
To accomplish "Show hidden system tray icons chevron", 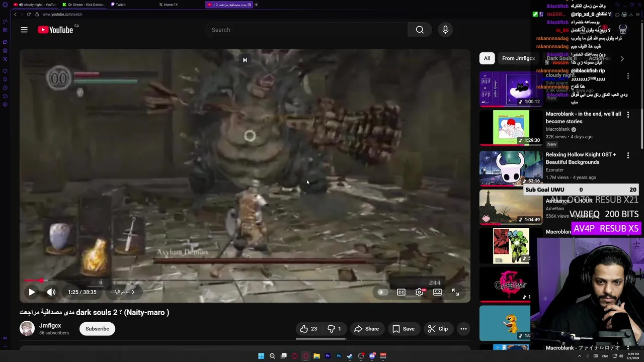I will click(x=580, y=356).
